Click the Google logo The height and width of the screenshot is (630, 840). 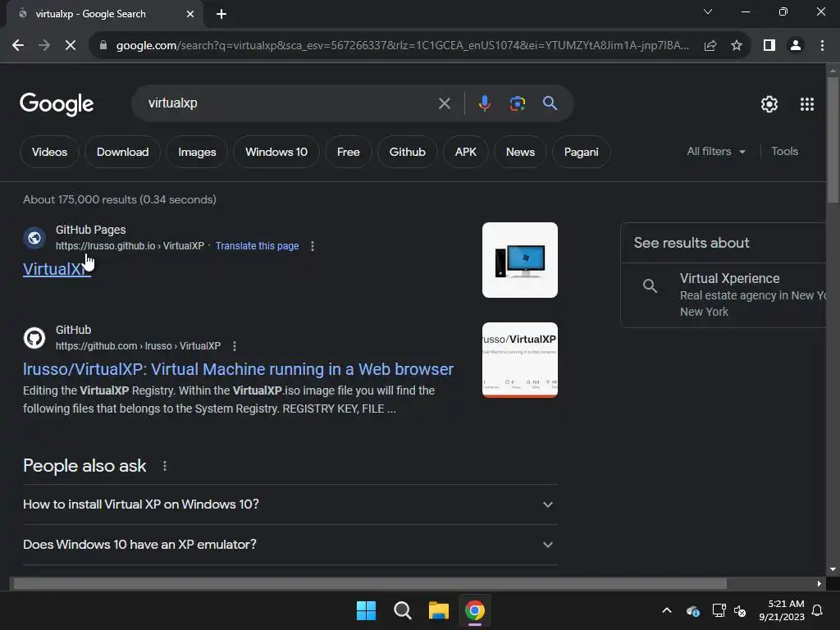click(x=57, y=104)
